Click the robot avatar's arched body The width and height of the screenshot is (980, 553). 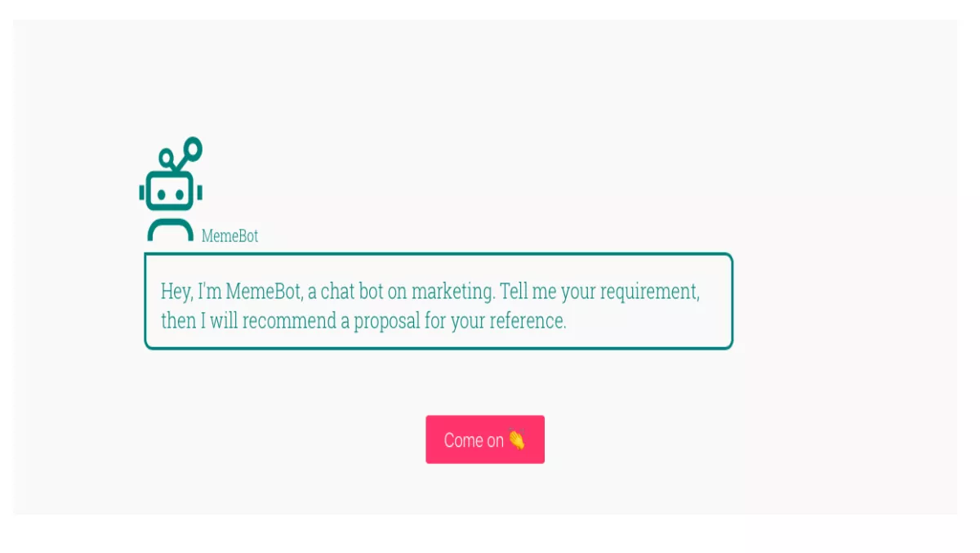coord(171,230)
